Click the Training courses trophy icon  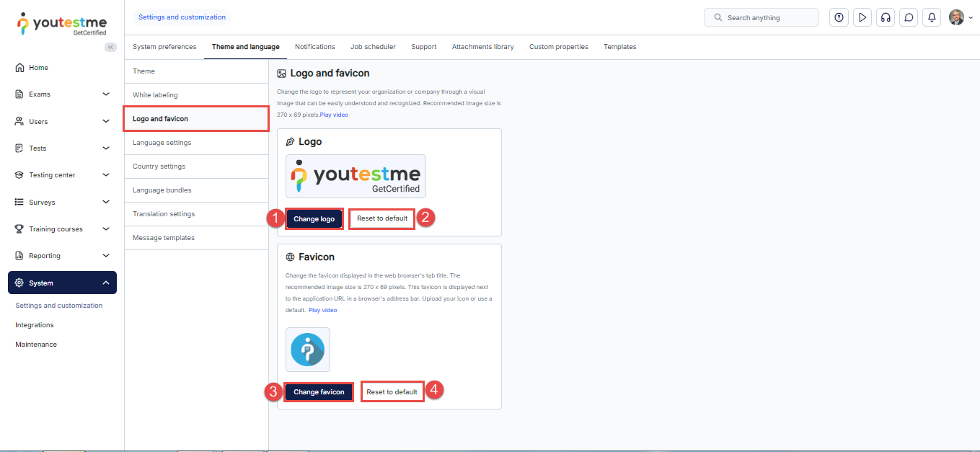click(19, 229)
